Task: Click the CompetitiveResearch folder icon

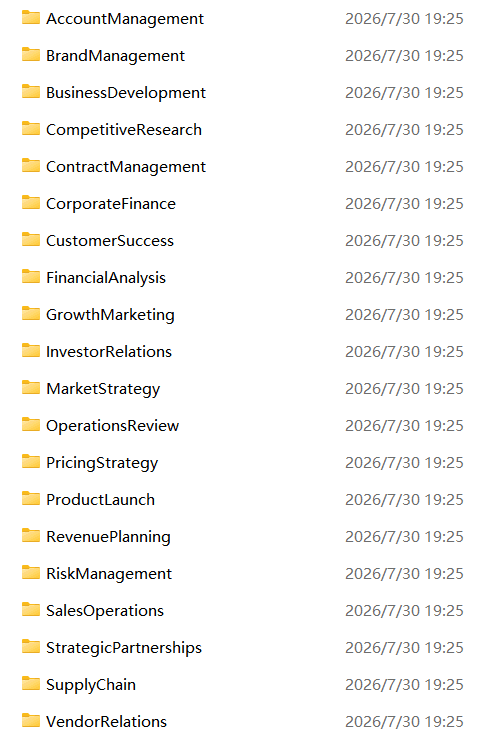Action: click(x=31, y=129)
